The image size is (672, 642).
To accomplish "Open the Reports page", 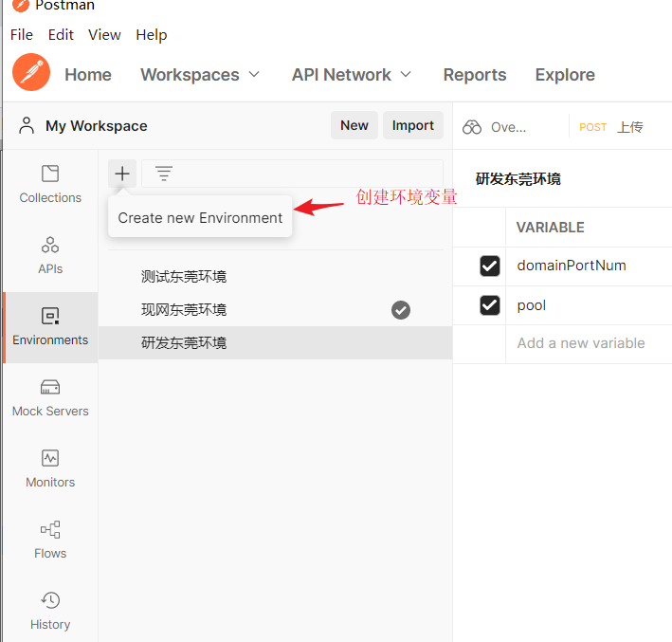I will 475,75.
